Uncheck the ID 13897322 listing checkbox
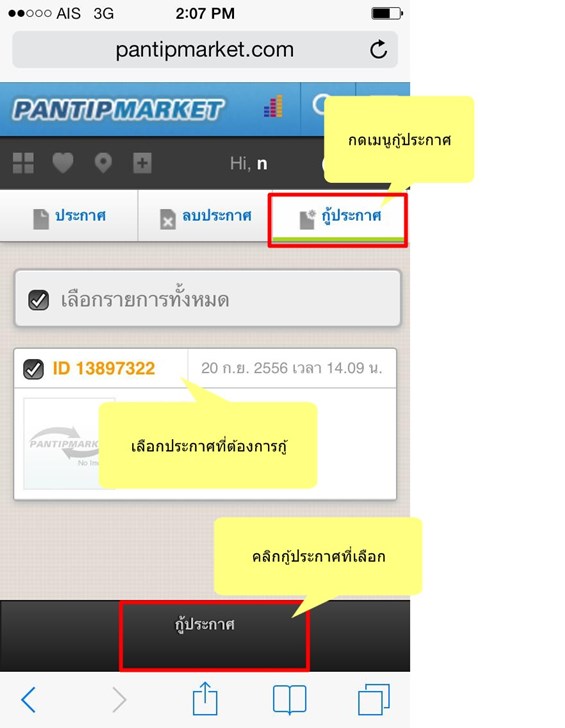565x728 pixels. click(33, 369)
